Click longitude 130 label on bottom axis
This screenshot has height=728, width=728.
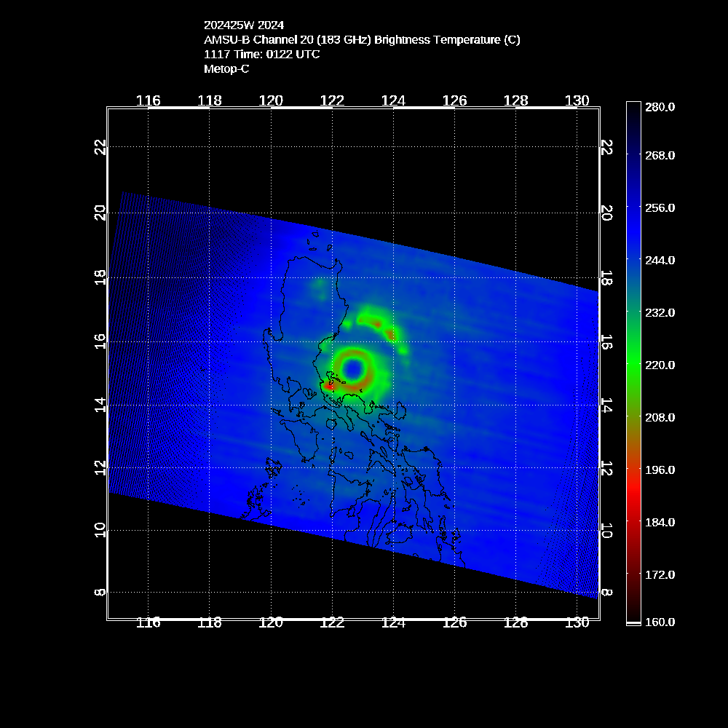577,622
